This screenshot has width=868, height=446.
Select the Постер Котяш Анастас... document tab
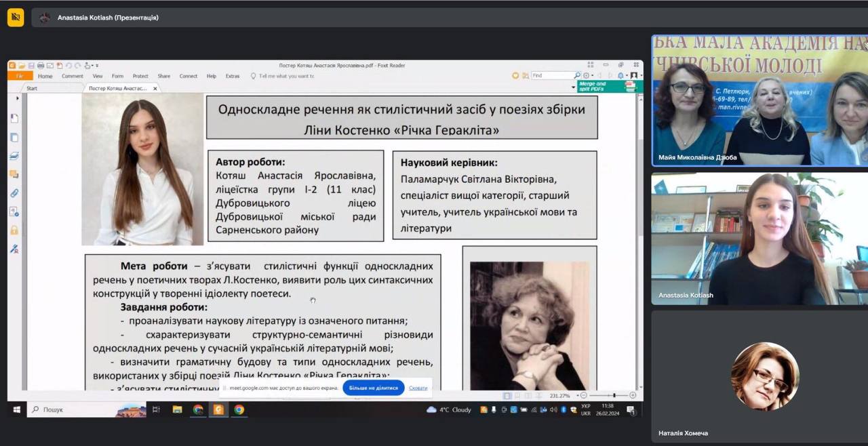coord(117,88)
